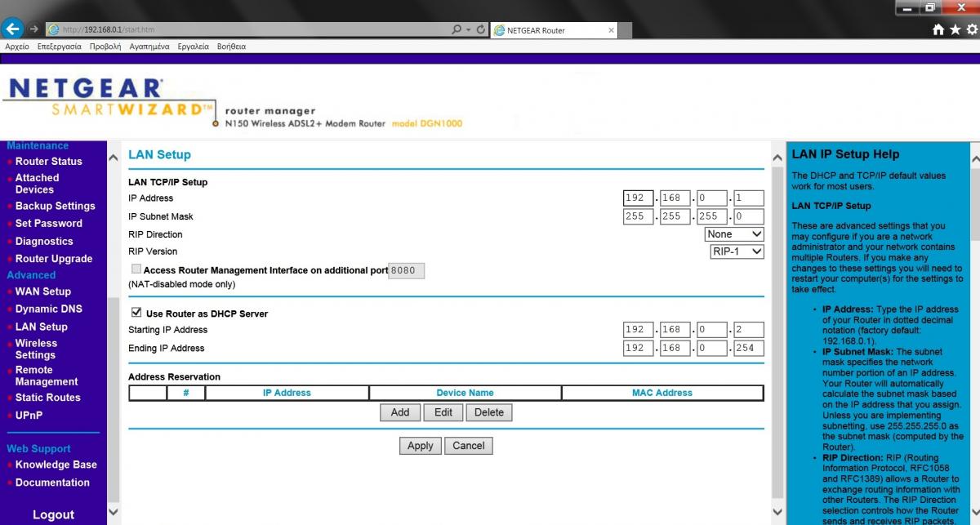Open the Βοήθεια menu
This screenshot has width=980, height=525.
pos(231,47)
